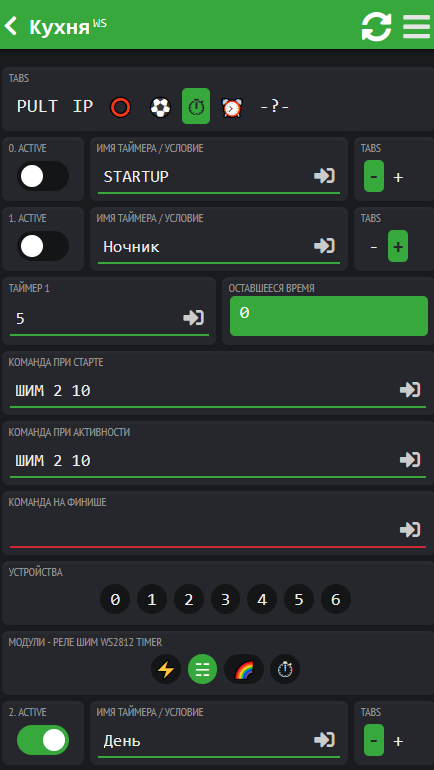Select the soccer ball tab icon
This screenshot has height=770, width=434.
[160, 107]
